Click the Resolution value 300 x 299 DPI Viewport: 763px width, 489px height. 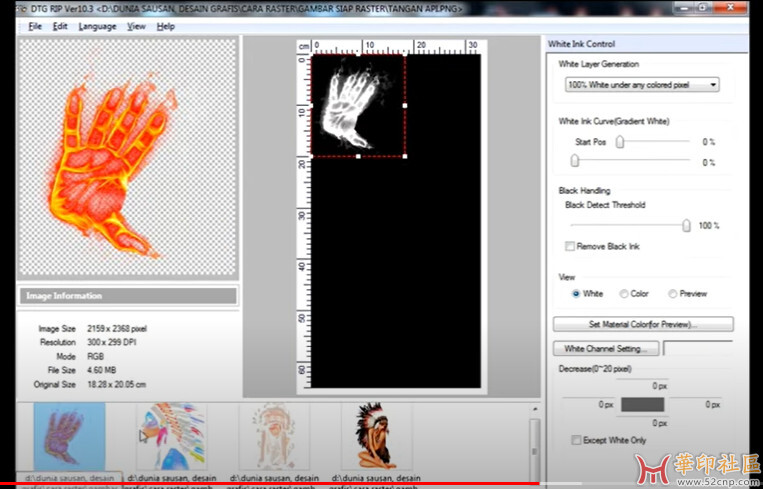pyautogui.click(x=111, y=342)
